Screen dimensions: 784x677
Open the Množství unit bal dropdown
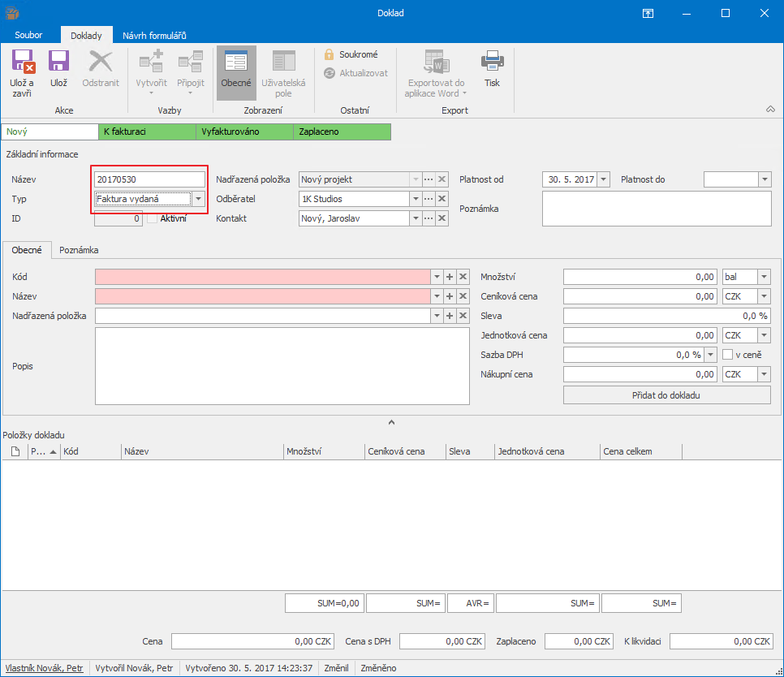pos(764,277)
